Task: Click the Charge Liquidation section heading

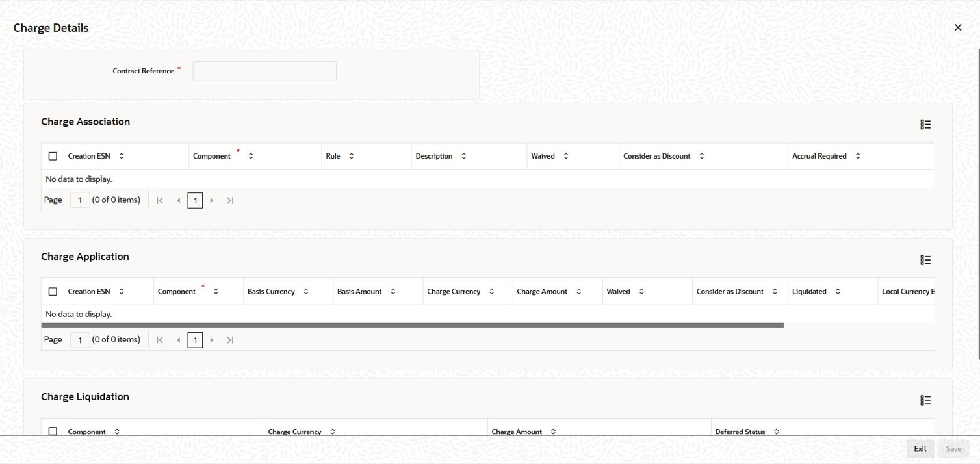Action: tap(85, 397)
